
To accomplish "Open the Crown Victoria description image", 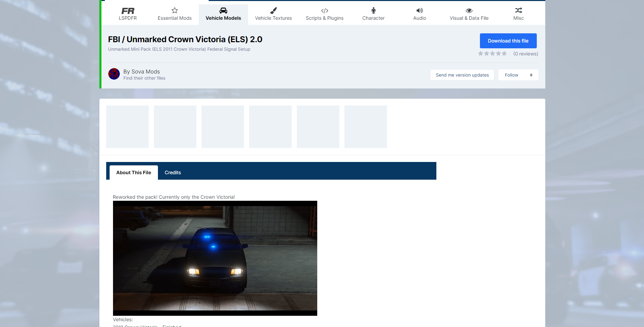I will pyautogui.click(x=215, y=258).
